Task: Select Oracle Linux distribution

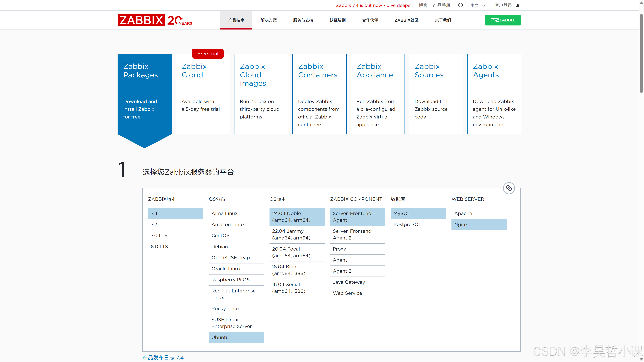Action: point(236,269)
